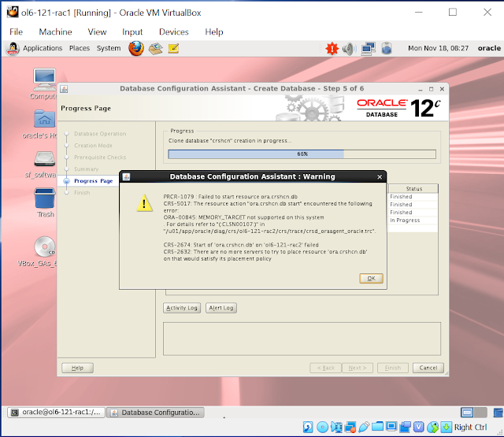The image size is (504, 437).
Task: Click the 66% progress bar
Action: coord(302,154)
